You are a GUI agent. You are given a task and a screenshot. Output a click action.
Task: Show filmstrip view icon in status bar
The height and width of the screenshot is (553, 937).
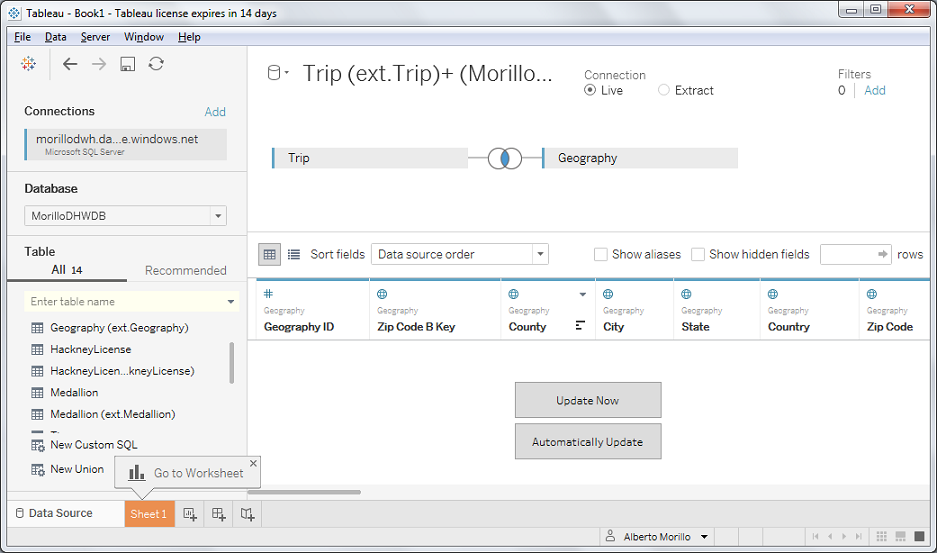coord(901,536)
